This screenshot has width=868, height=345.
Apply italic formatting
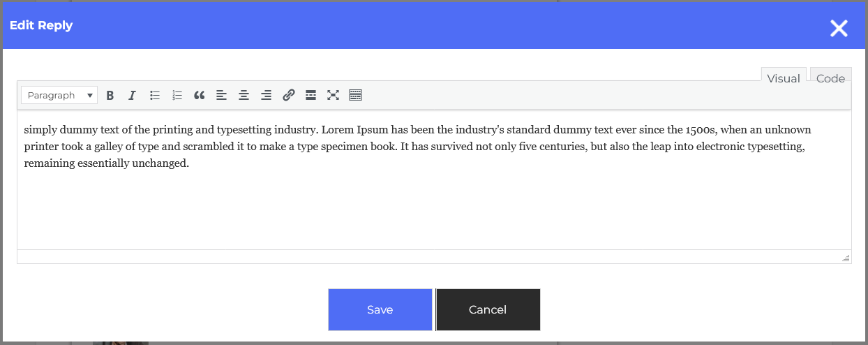click(132, 96)
